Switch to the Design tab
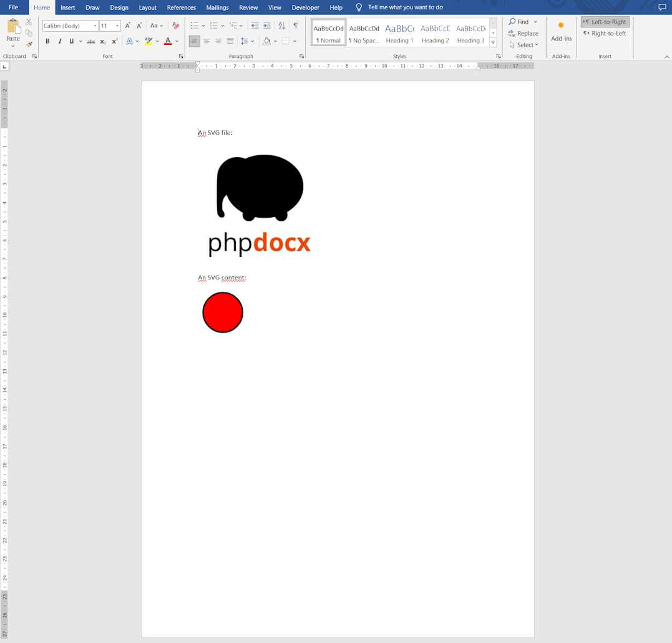The height and width of the screenshot is (643, 672). pyautogui.click(x=119, y=7)
